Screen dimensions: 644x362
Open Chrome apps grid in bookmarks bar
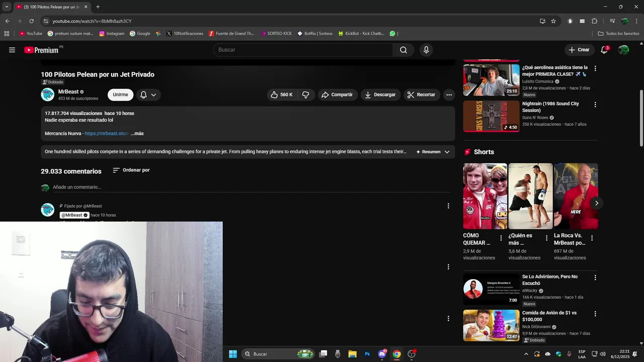pos(7,34)
